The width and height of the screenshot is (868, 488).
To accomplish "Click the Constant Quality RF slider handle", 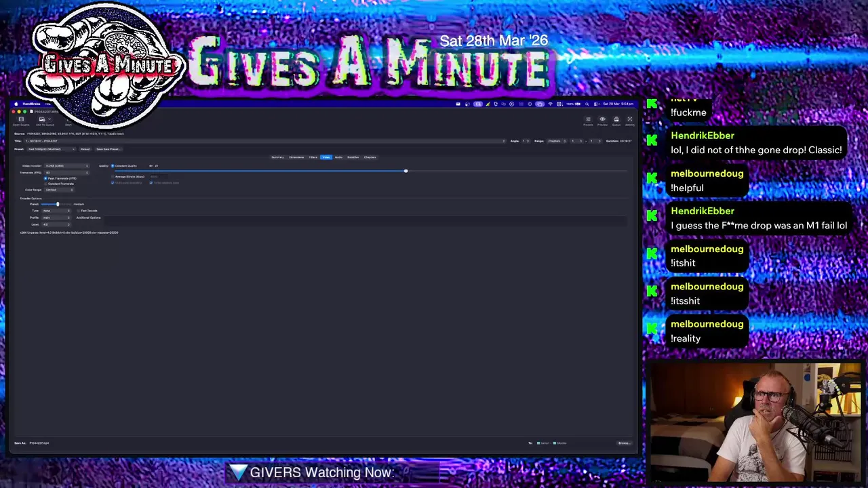I will point(406,171).
